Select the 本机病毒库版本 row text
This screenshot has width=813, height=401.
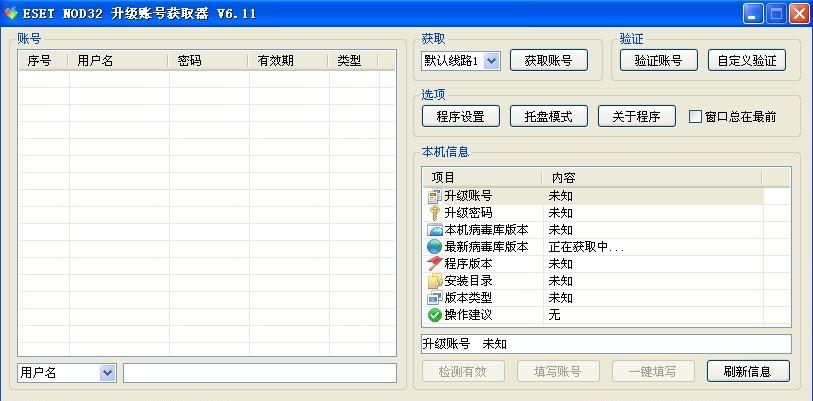coord(486,230)
